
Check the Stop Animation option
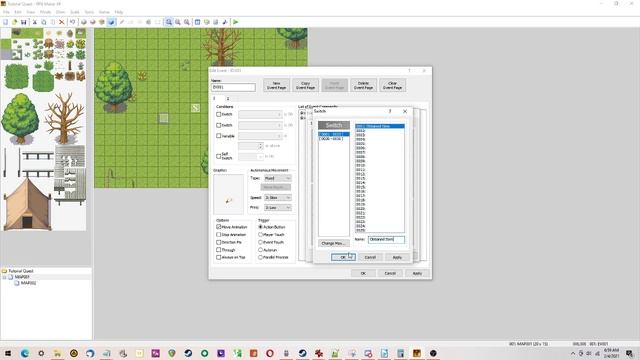[x=219, y=235]
